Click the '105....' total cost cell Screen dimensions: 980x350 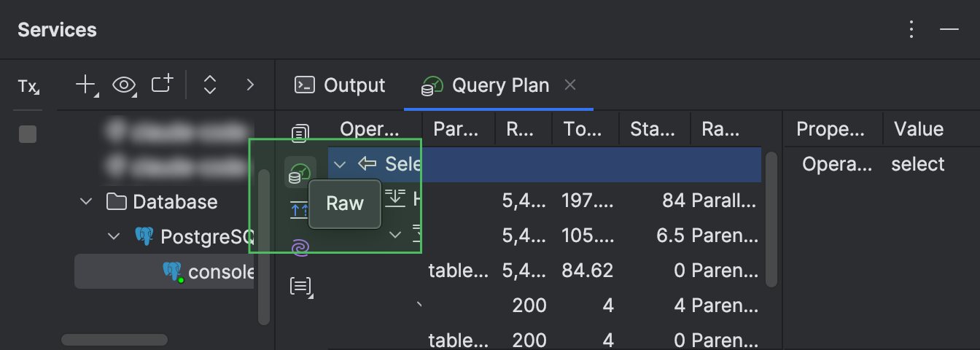click(587, 235)
